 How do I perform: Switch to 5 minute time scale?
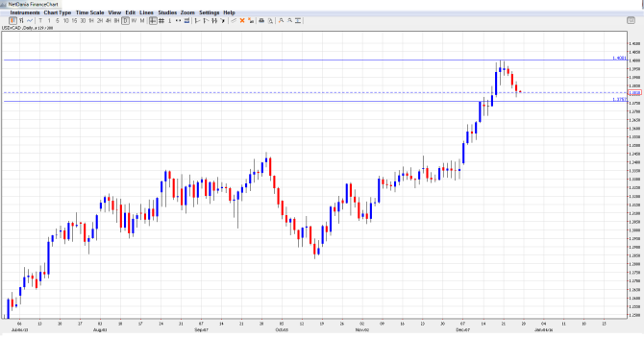point(57,20)
